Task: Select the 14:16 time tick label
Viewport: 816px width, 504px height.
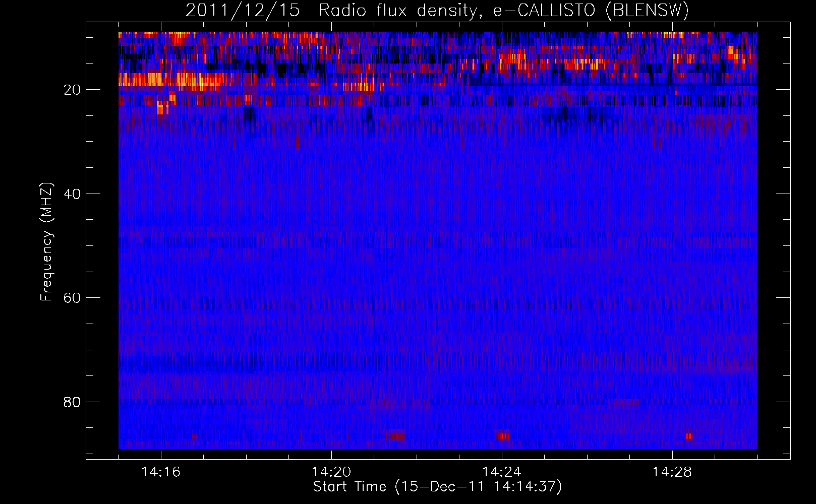Action: pyautogui.click(x=161, y=472)
